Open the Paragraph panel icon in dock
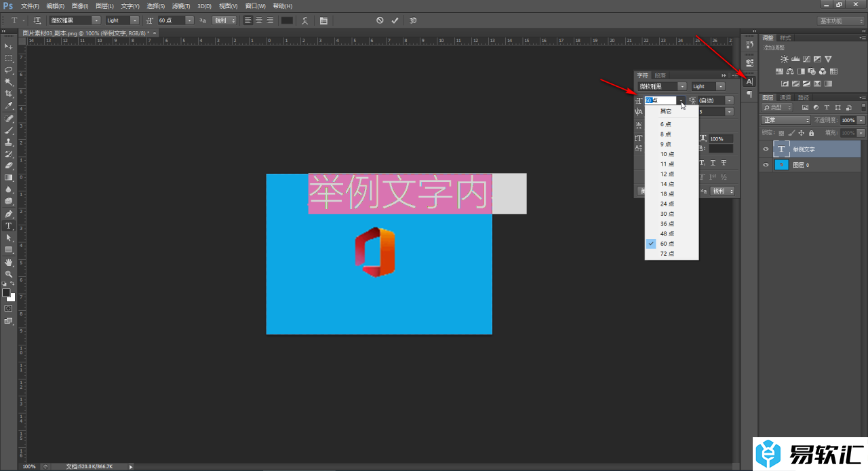This screenshot has width=868, height=471. (x=749, y=94)
